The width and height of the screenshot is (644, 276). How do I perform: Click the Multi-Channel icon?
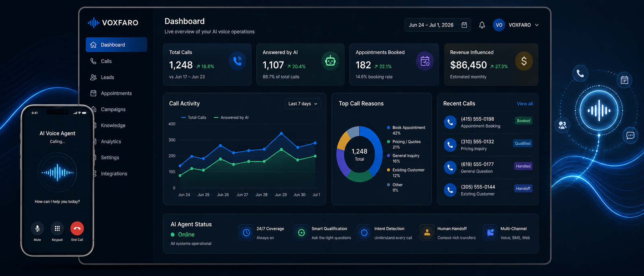pos(490,233)
